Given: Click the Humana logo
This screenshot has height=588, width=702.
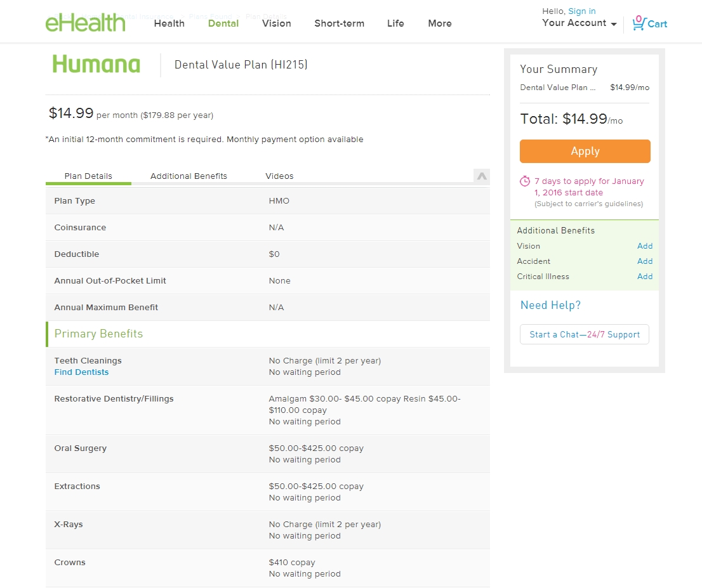Looking at the screenshot, I should click(x=96, y=64).
